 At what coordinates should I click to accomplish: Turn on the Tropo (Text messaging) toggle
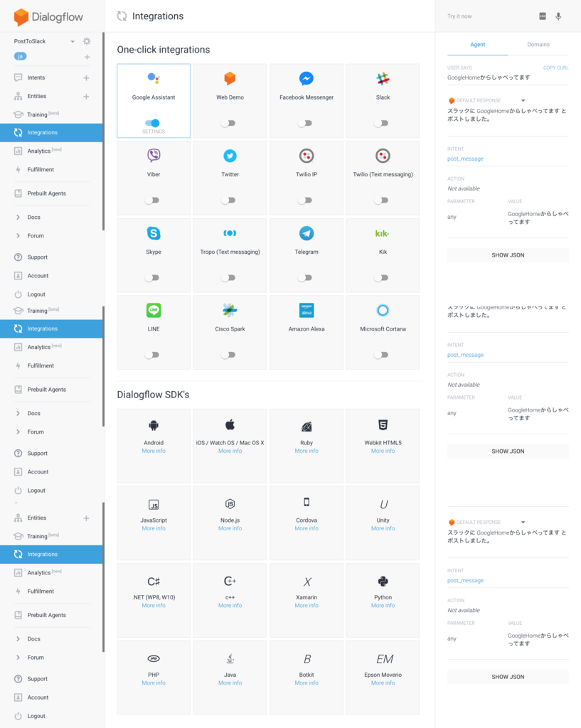(x=228, y=278)
